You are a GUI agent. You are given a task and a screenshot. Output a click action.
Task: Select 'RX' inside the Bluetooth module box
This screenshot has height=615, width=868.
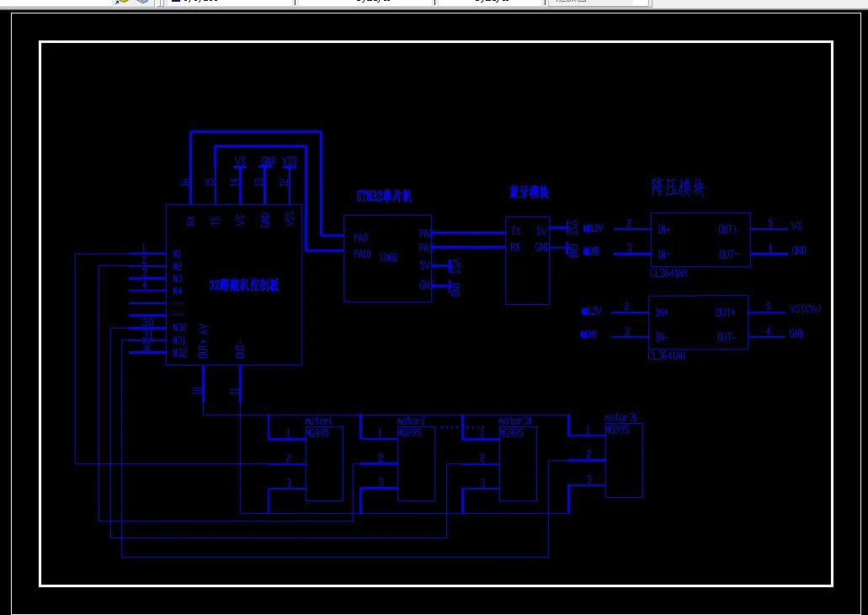(x=515, y=247)
